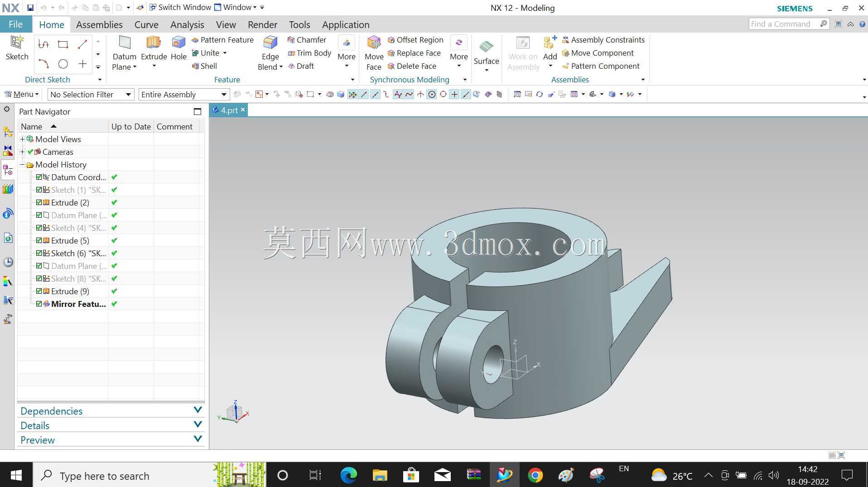This screenshot has height=487, width=868.
Task: Uncheck the Extrude (5) checkbox
Action: (39, 241)
